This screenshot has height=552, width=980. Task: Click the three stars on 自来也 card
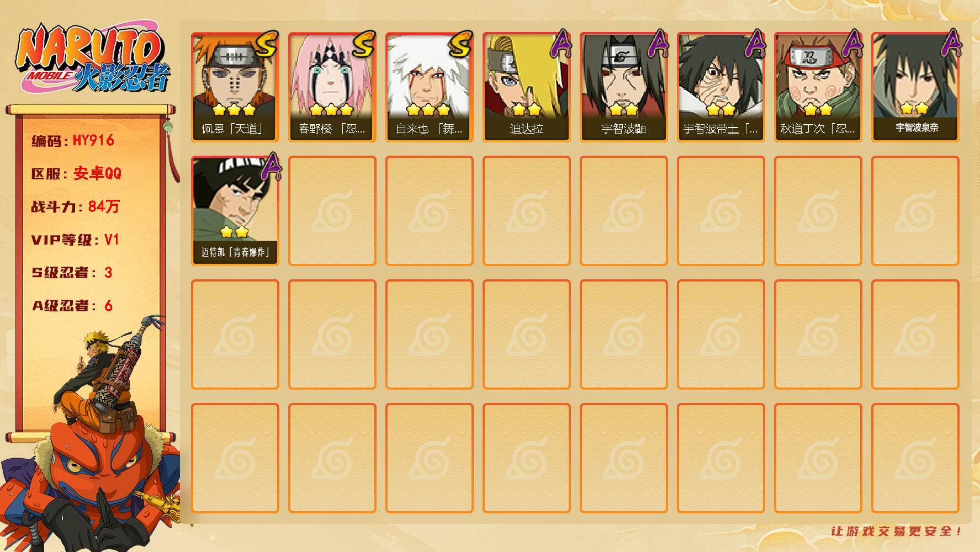tap(428, 109)
